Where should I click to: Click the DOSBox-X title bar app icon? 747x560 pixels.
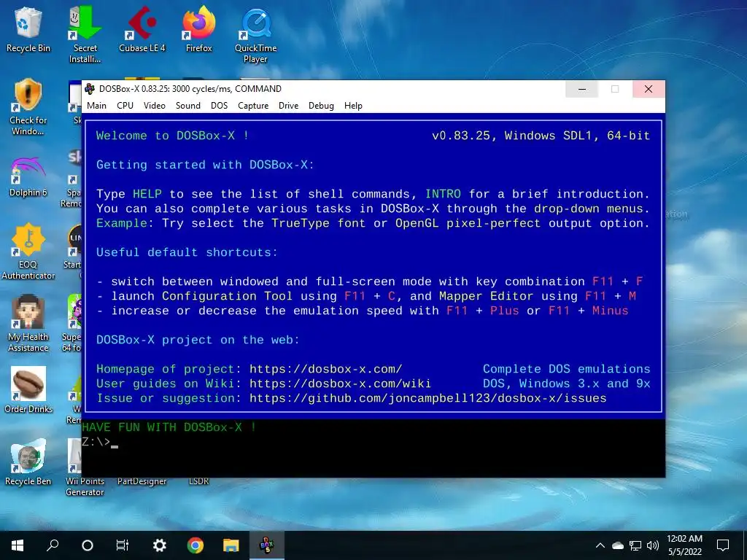(90, 88)
